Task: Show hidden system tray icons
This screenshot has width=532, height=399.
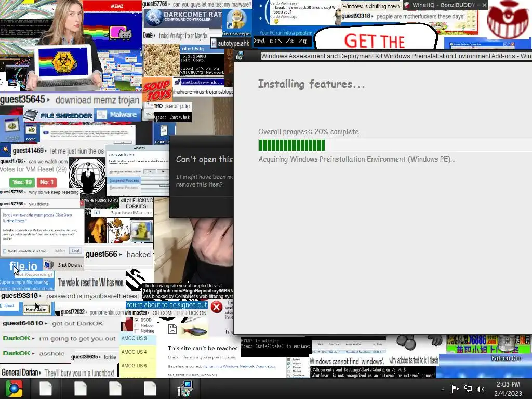Action: [x=443, y=389]
